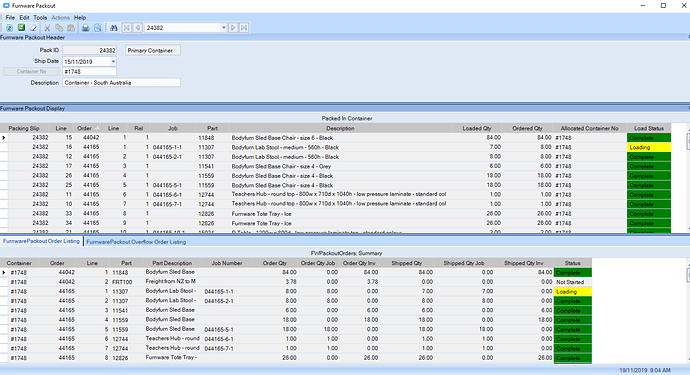The width and height of the screenshot is (690, 375).
Task: Click the Refresh toolbar icon
Action: click(9, 28)
